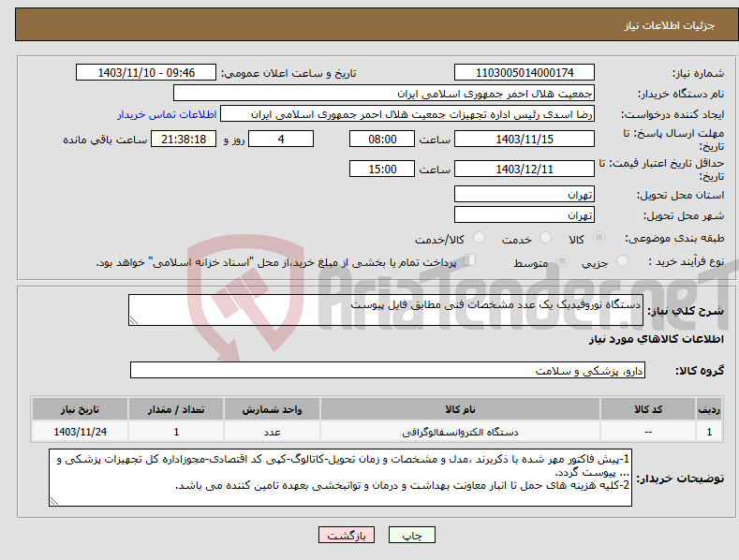The width and height of the screenshot is (739, 560).
Task: Click the quantity cell in the دستگاه الکتروانسفالوگرافی row
Action: (x=176, y=432)
